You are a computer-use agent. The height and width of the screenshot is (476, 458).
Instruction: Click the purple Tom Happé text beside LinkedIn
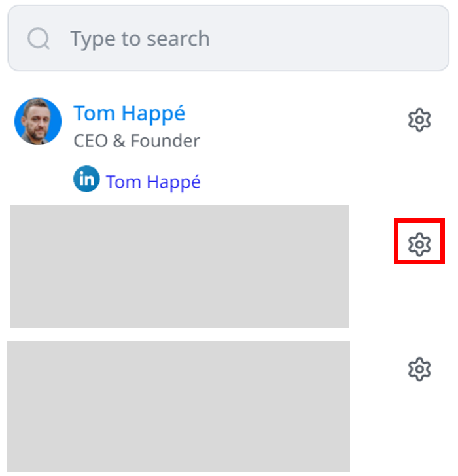(153, 182)
